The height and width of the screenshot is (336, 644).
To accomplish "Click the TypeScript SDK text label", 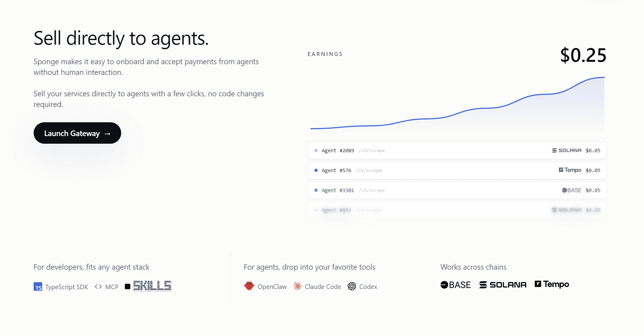I will [x=66, y=287].
